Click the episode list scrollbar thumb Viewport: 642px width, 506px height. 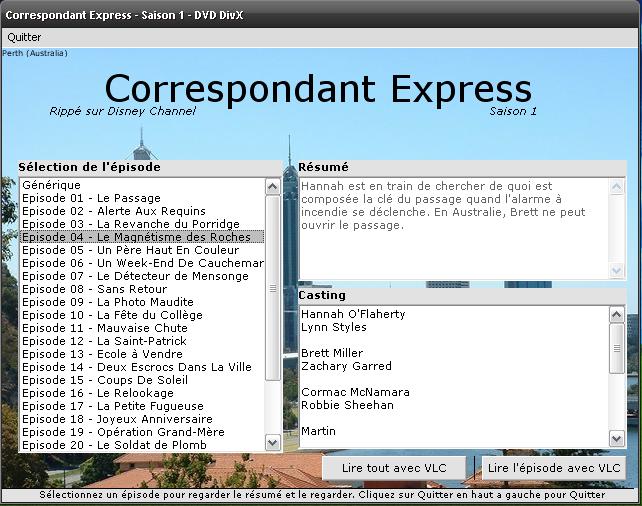(273, 288)
